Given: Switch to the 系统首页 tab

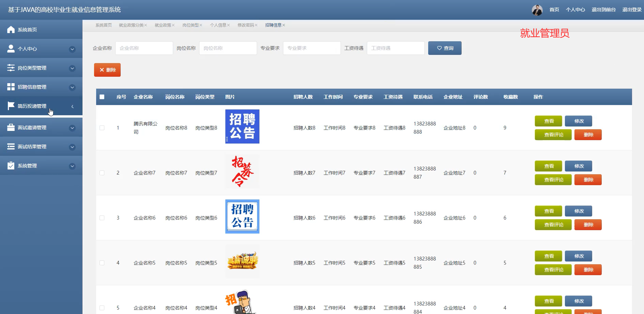Looking at the screenshot, I should 104,25.
